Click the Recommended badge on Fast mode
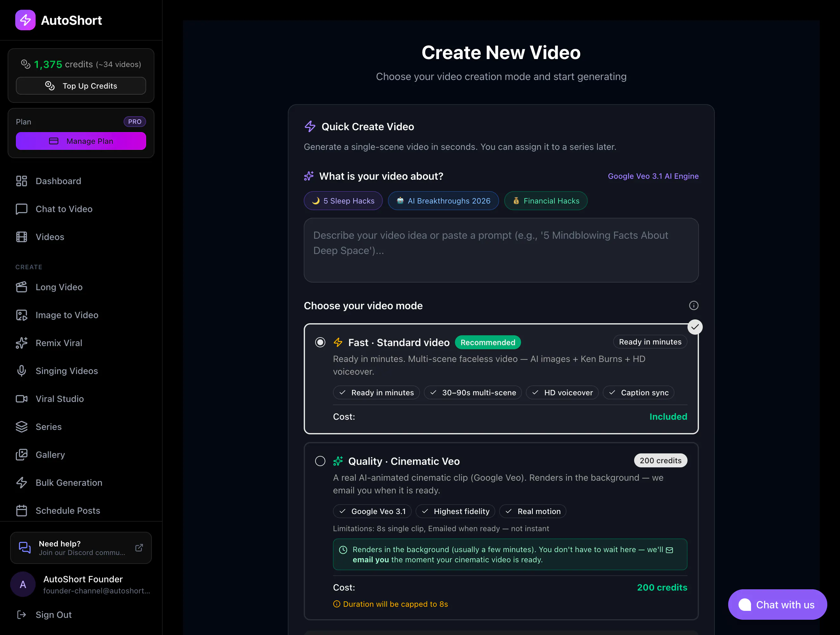Viewport: 840px width, 635px height. tap(488, 342)
